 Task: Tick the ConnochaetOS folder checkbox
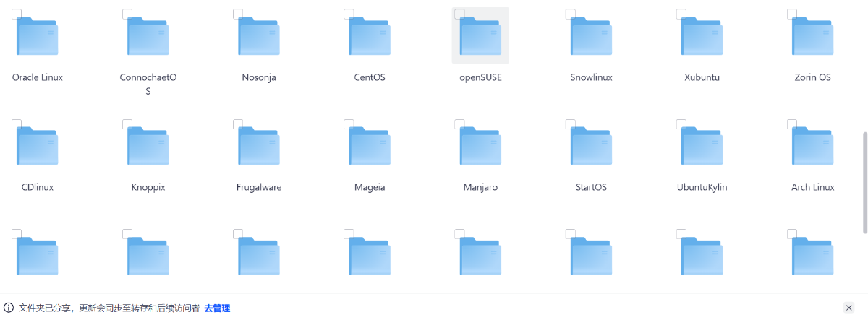(x=127, y=14)
